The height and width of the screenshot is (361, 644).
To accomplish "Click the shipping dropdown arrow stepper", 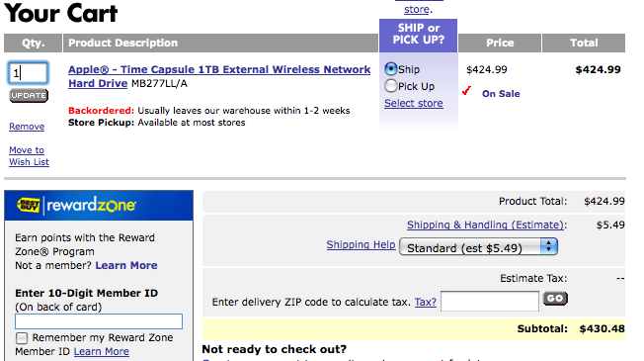I will pos(548,246).
